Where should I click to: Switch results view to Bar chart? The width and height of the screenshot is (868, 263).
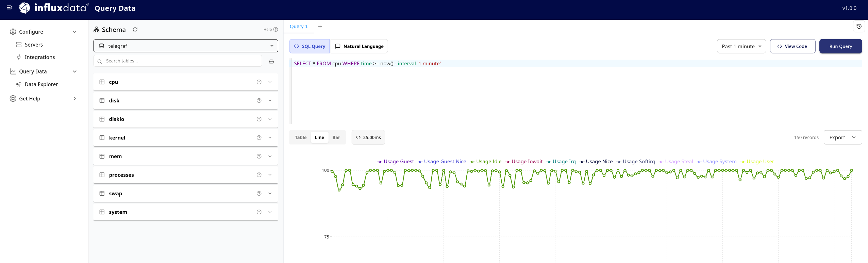pyautogui.click(x=336, y=137)
